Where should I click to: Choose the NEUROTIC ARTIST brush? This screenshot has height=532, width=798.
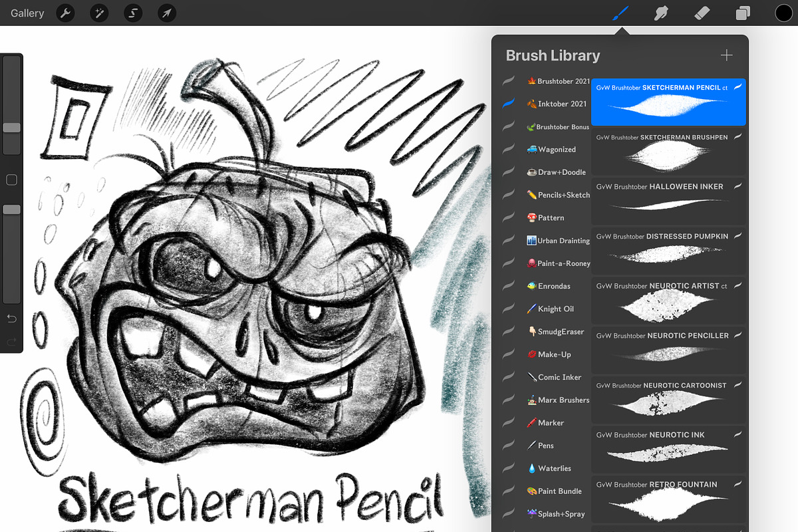click(668, 301)
